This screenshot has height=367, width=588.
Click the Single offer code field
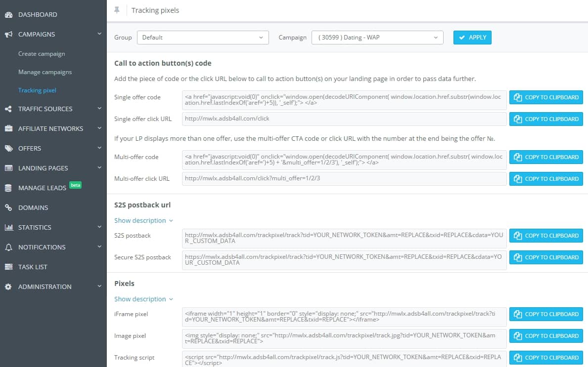pyautogui.click(x=344, y=100)
